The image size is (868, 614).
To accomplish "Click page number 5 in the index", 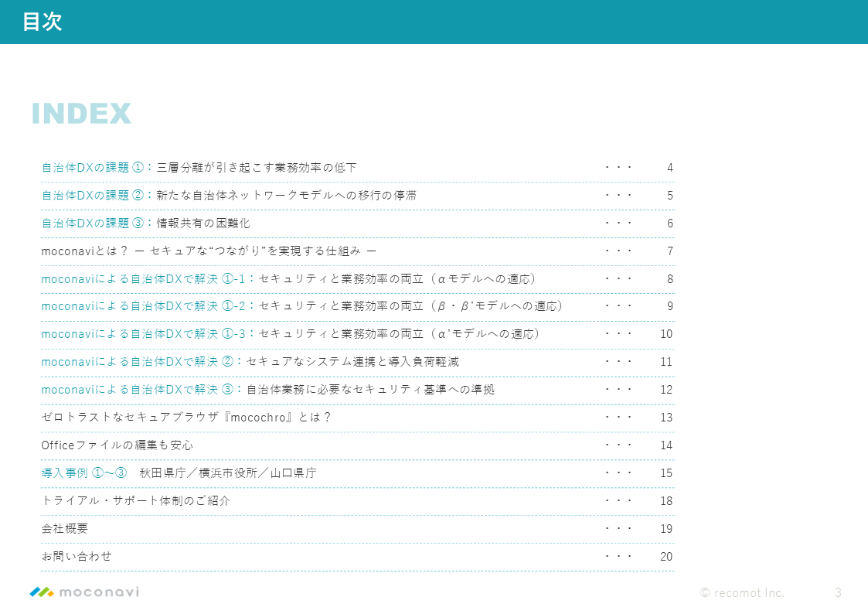I will (670, 195).
